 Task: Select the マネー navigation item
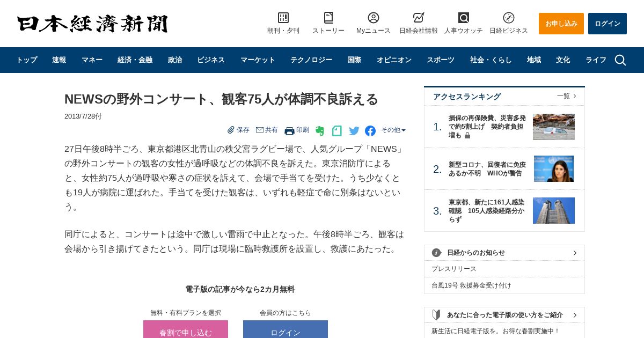pyautogui.click(x=92, y=60)
